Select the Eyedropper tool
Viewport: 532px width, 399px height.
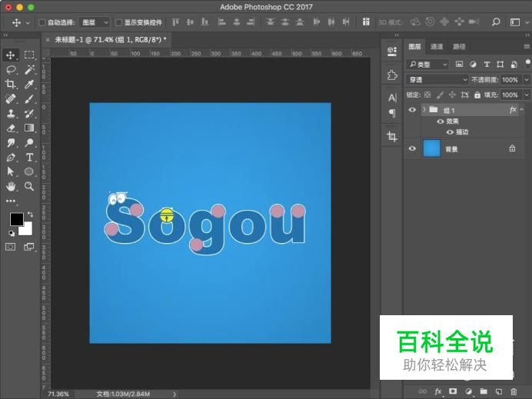(29, 84)
